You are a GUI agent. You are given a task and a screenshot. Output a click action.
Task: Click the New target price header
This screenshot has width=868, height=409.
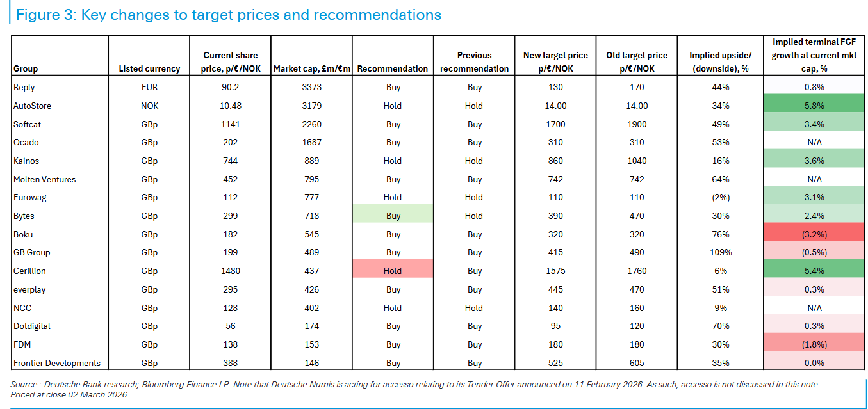(555, 61)
